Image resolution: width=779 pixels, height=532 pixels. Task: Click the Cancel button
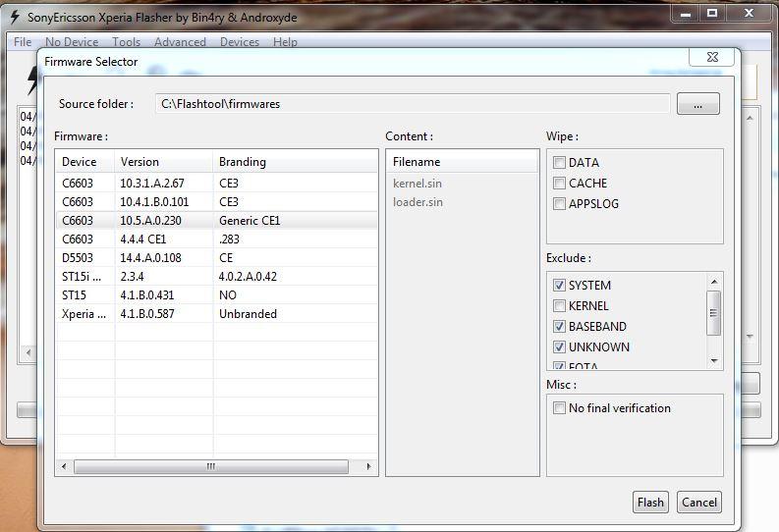click(699, 503)
